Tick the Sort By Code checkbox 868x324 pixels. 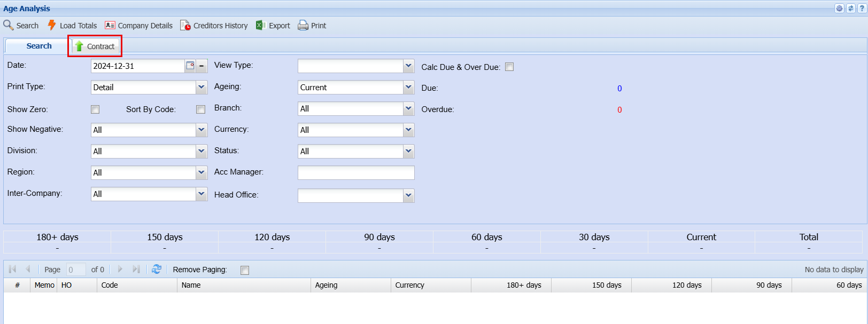point(201,109)
